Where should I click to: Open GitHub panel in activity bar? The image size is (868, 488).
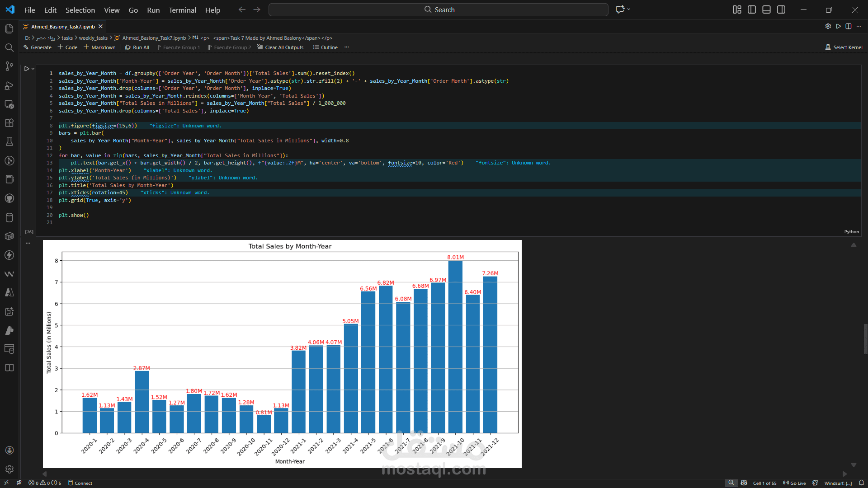9,198
